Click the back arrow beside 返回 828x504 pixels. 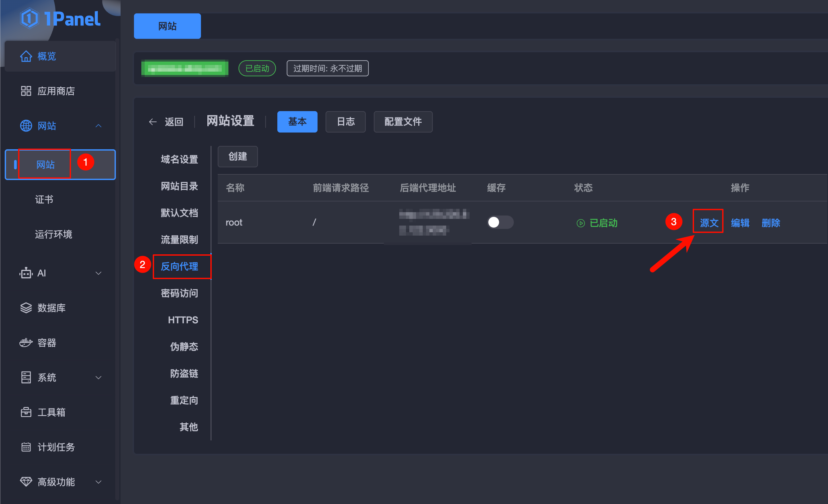pyautogui.click(x=153, y=121)
